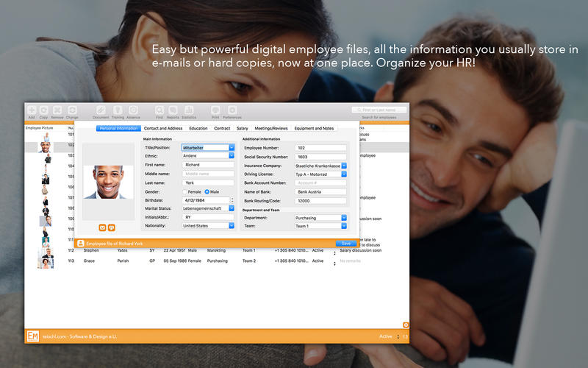Click the Employee Picture column header
588x368 pixels.
[40, 128]
